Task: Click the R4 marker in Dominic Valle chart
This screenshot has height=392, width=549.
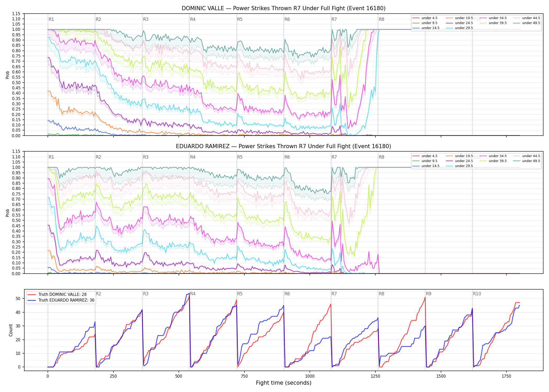Action: [x=193, y=19]
